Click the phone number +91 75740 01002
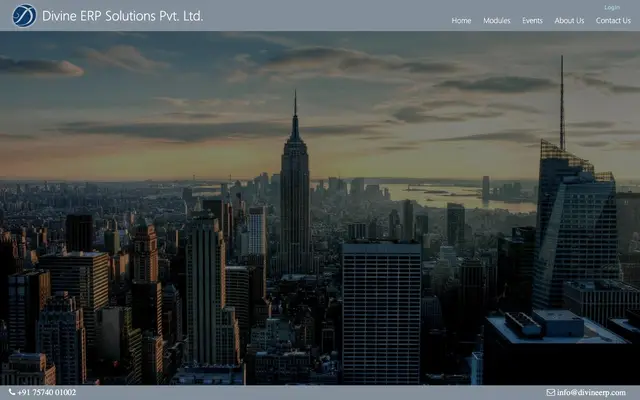 [x=47, y=392]
